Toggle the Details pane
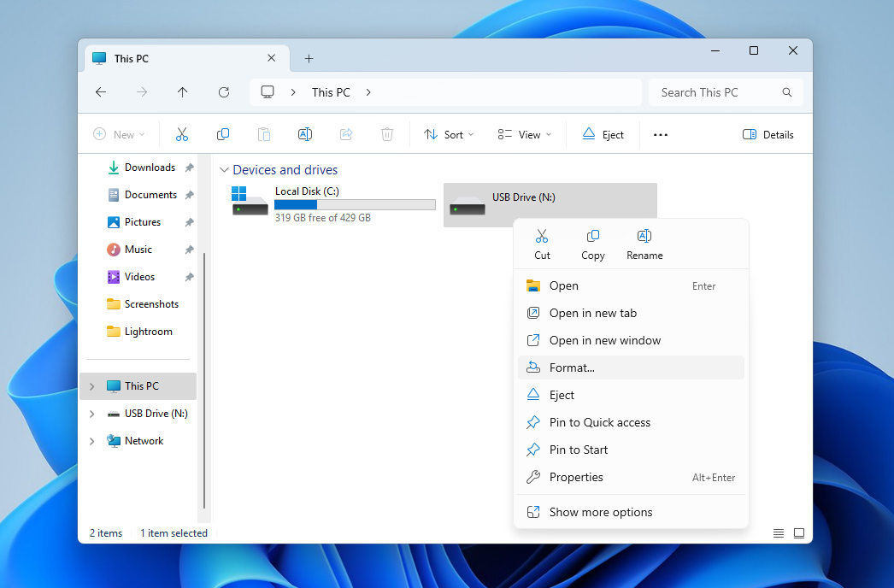 pyautogui.click(x=768, y=134)
